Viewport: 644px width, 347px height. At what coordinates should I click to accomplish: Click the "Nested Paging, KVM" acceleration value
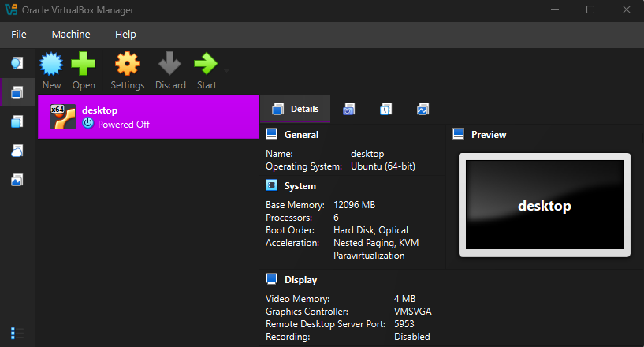tap(376, 243)
